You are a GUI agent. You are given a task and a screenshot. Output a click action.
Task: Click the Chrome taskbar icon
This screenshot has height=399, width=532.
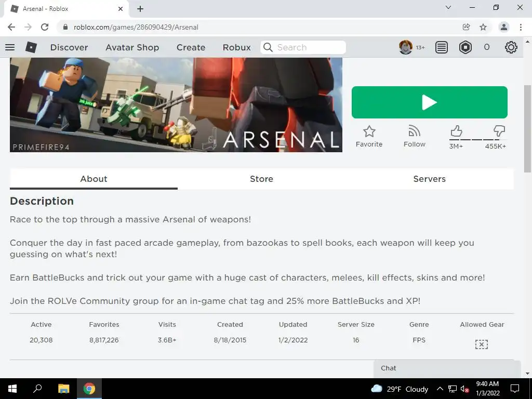click(89, 389)
